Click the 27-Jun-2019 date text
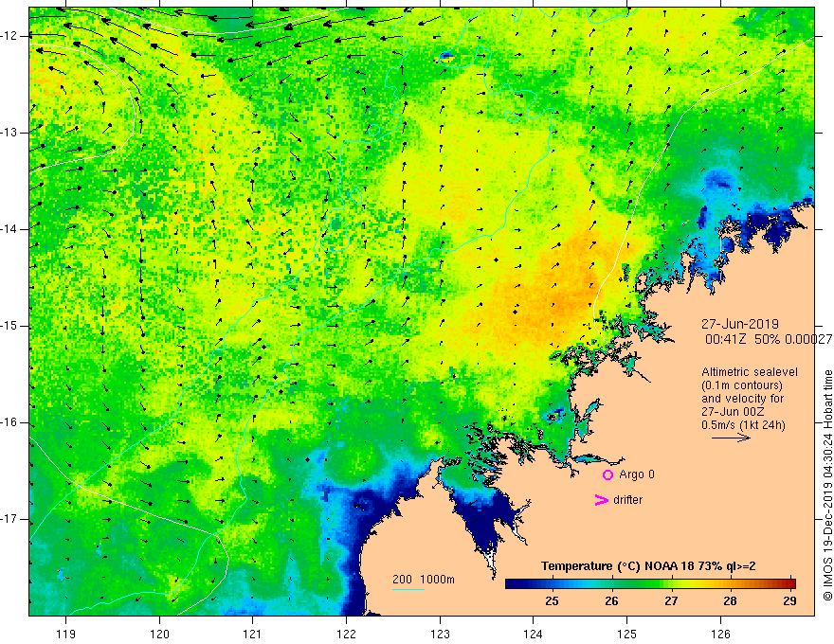This screenshot has width=834, height=644. [740, 324]
